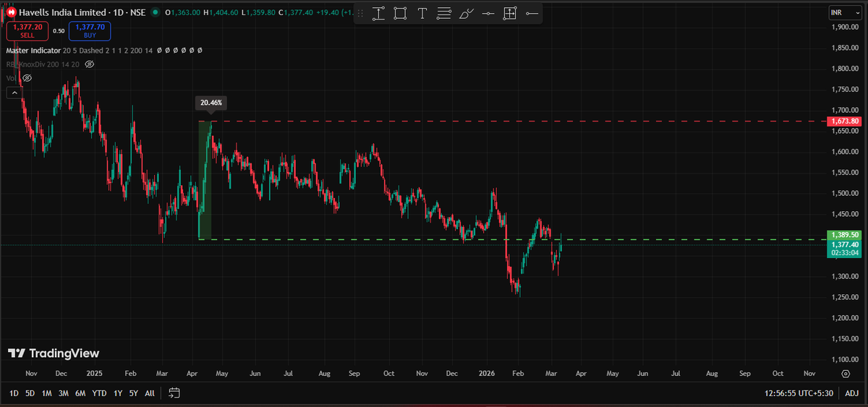This screenshot has height=407, width=868.
Task: Select the horizontal ray tool at toolbar end
Action: [532, 13]
